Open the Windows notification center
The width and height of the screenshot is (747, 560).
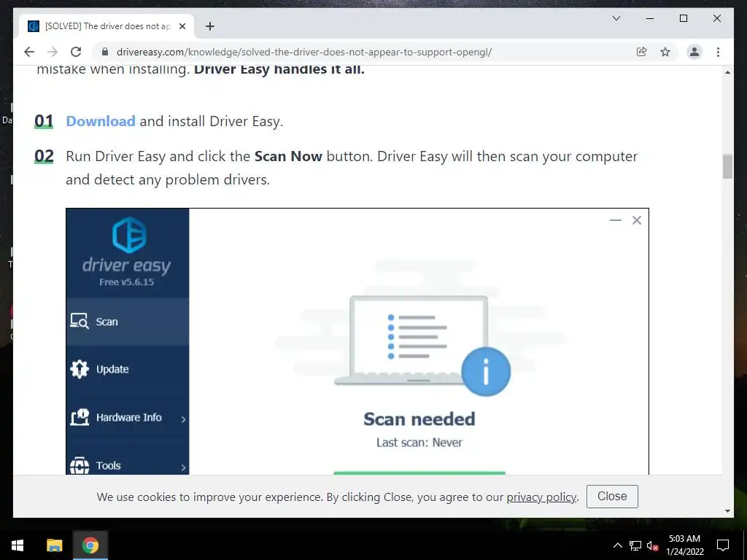pos(723,545)
